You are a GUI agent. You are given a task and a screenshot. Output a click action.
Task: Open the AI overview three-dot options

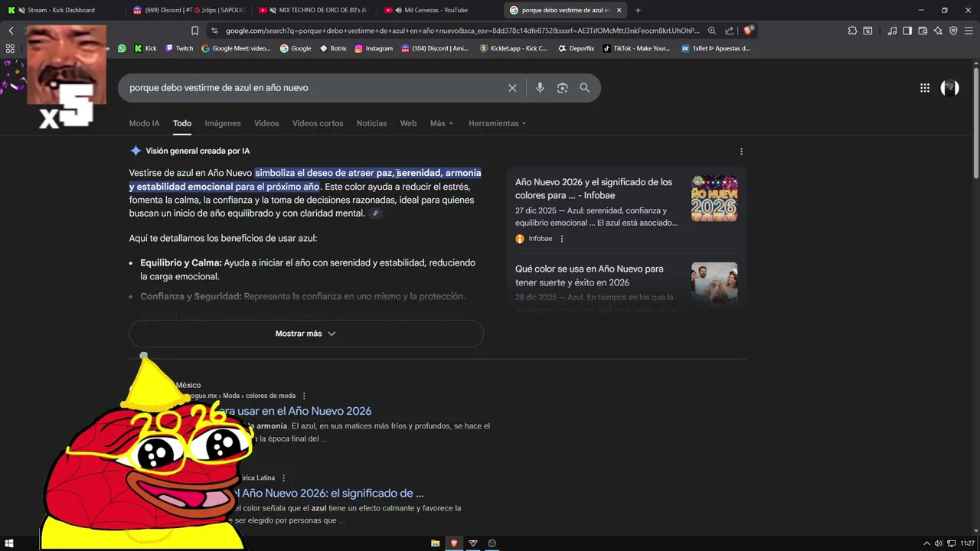pos(741,152)
